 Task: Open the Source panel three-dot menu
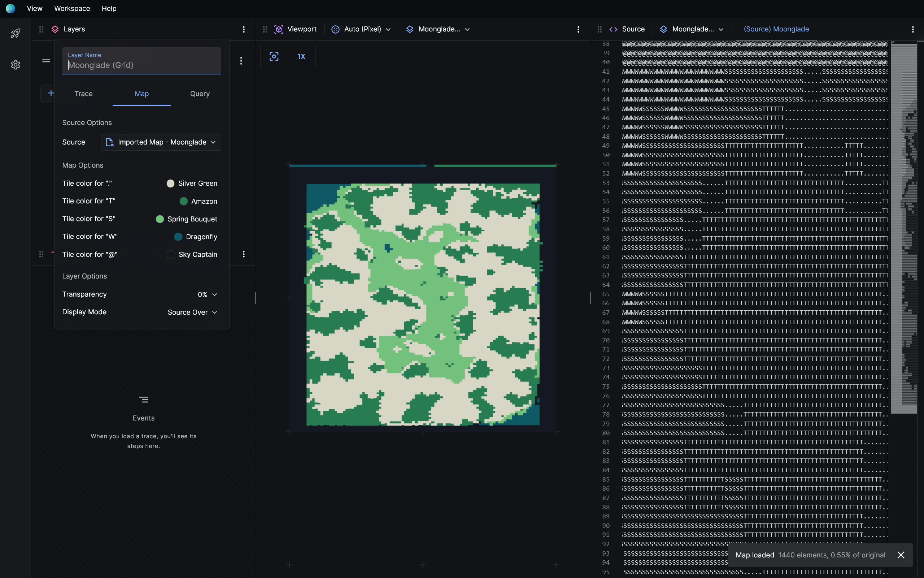913,29
